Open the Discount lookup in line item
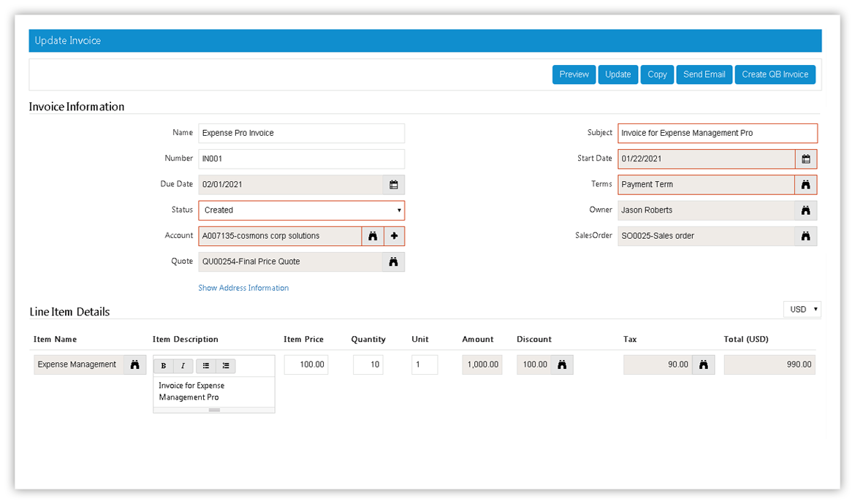This screenshot has width=855, height=504. pyautogui.click(x=562, y=364)
